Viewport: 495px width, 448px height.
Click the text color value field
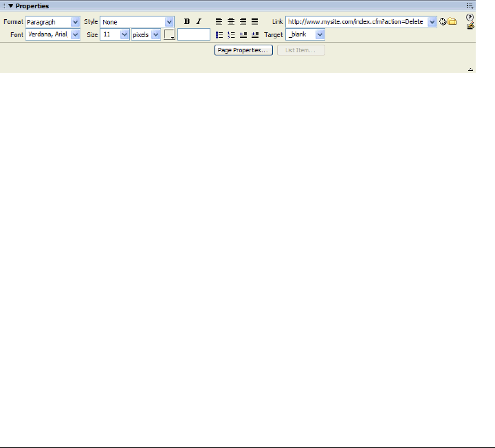(x=194, y=34)
